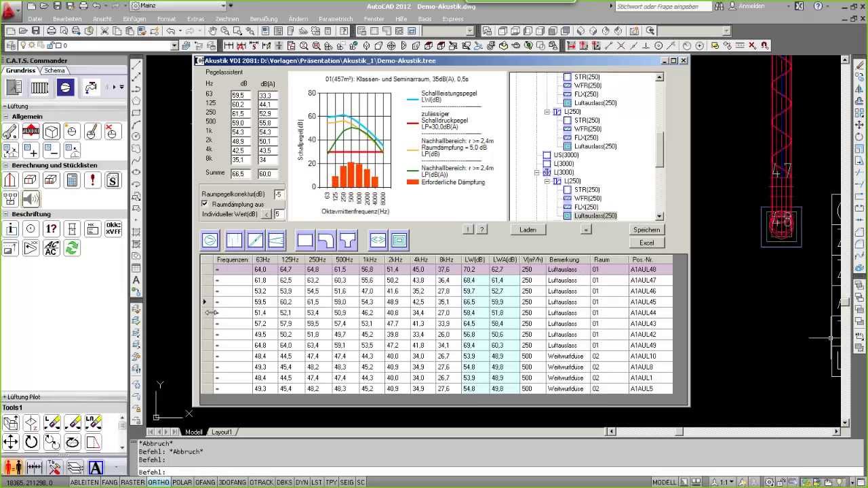
Task: Click the move tool in Tools1 panel
Action: [10, 443]
